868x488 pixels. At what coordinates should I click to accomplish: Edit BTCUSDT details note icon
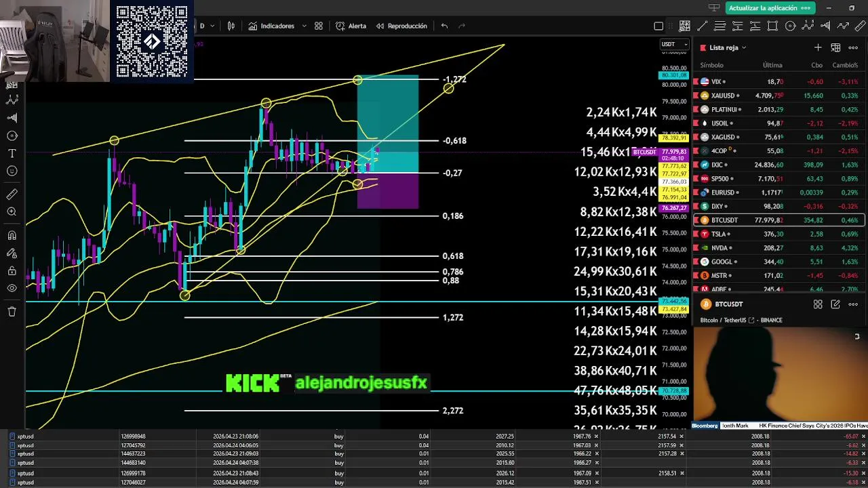point(835,304)
